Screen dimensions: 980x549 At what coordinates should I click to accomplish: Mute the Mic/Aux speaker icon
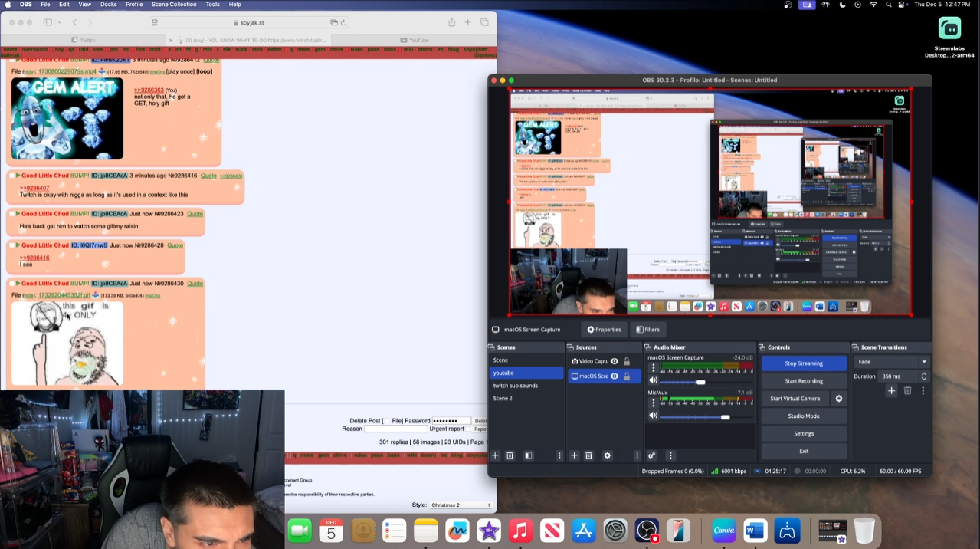654,416
